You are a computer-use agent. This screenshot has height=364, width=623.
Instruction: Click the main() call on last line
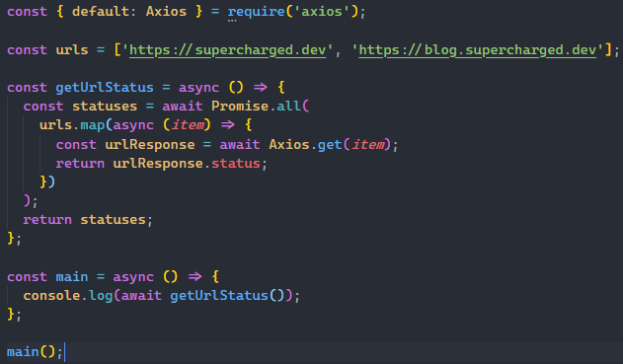(x=31, y=352)
